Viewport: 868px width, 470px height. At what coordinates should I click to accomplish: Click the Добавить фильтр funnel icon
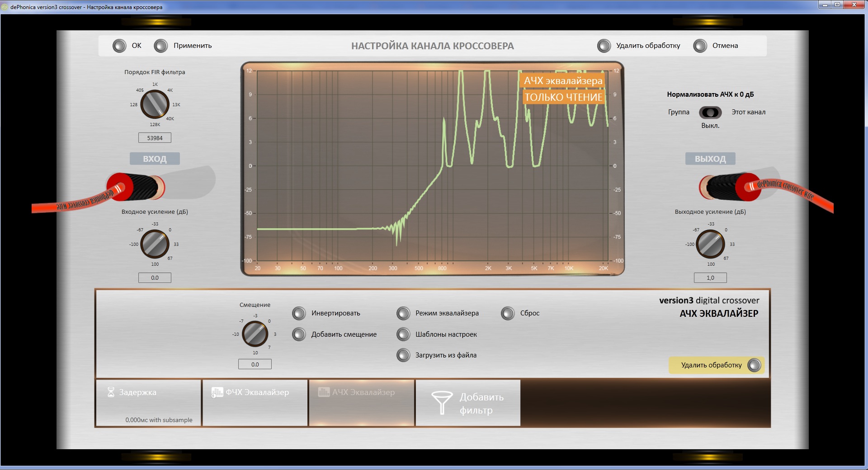[x=442, y=403]
